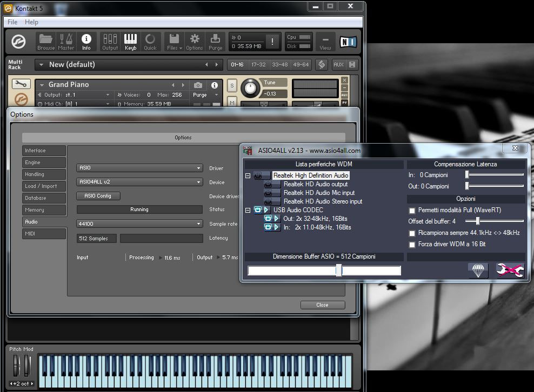Open the Files disk icon menu
The image size is (534, 392).
(x=175, y=41)
